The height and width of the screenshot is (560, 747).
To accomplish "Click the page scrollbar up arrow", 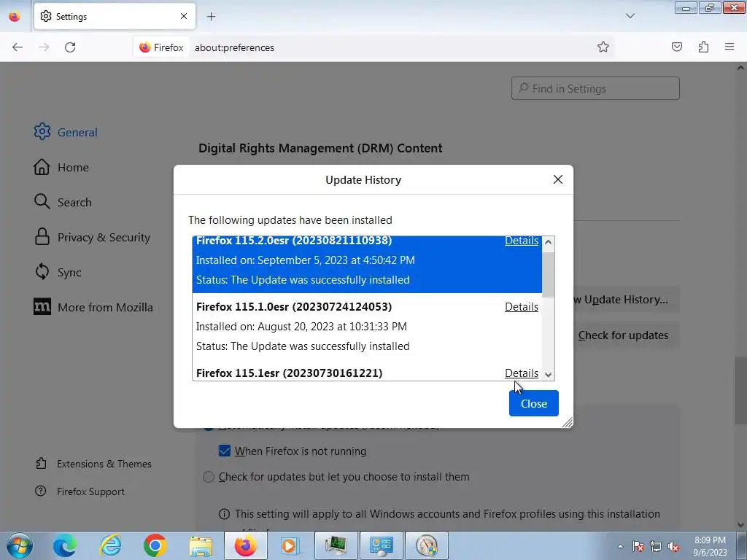I will point(741,68).
